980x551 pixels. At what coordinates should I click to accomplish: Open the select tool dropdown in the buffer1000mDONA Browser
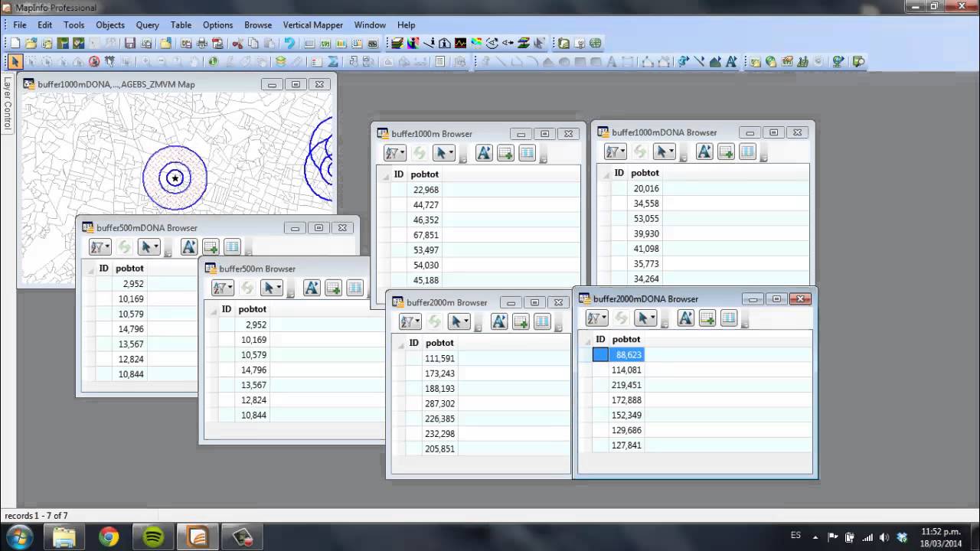coord(665,152)
